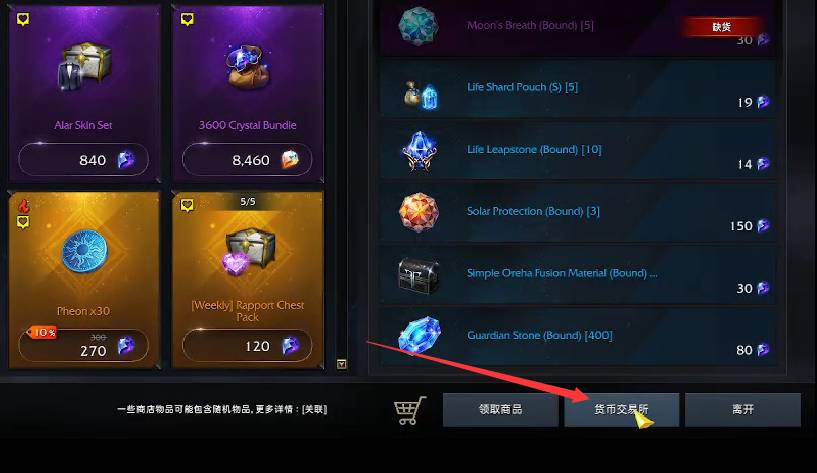The width and height of the screenshot is (817, 473).
Task: Select the Alar Skin Set chest icon
Action: pyautogui.click(x=84, y=67)
